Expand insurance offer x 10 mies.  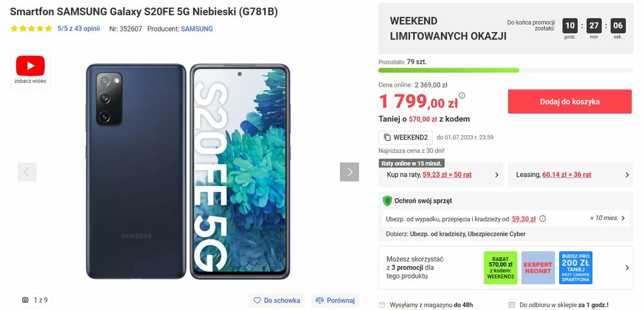(506, 218)
